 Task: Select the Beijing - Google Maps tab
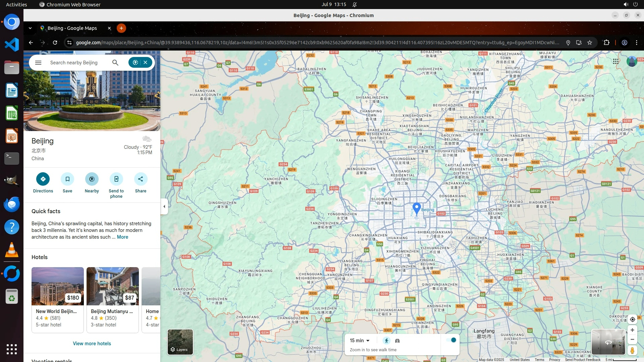coord(72,28)
